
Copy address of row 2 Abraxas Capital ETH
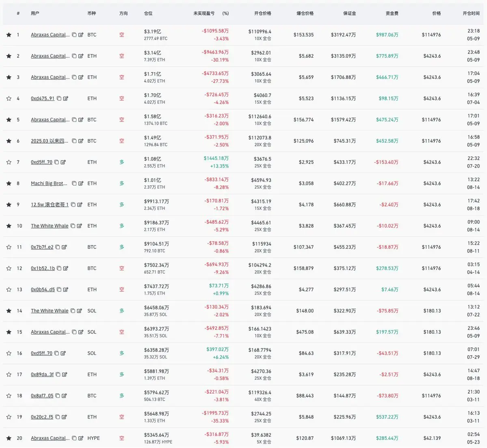pos(74,56)
